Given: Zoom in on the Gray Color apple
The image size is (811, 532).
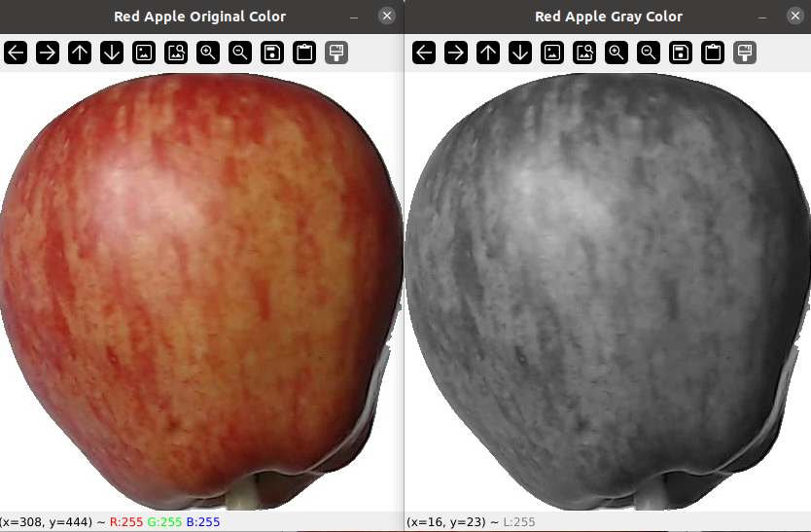Looking at the screenshot, I should coord(617,53).
